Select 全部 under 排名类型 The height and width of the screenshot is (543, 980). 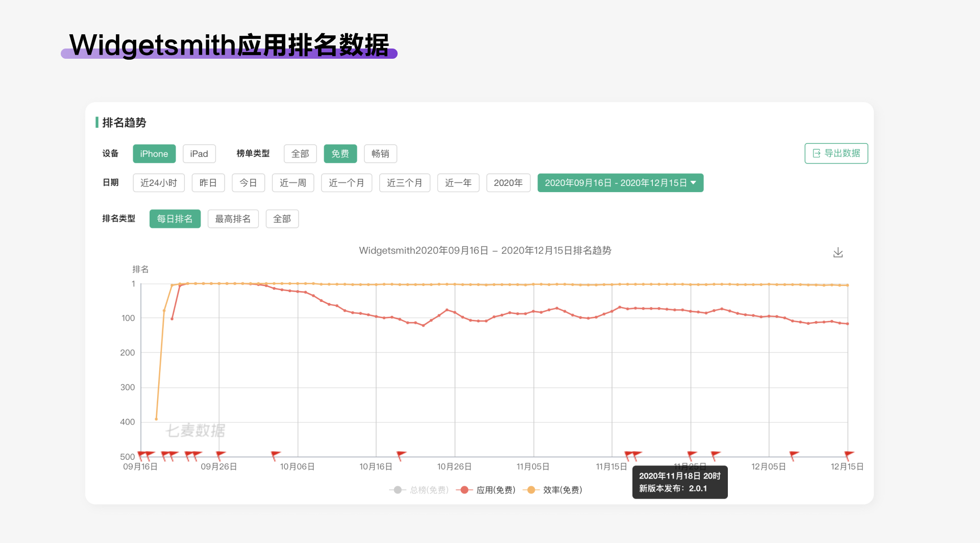(x=282, y=219)
